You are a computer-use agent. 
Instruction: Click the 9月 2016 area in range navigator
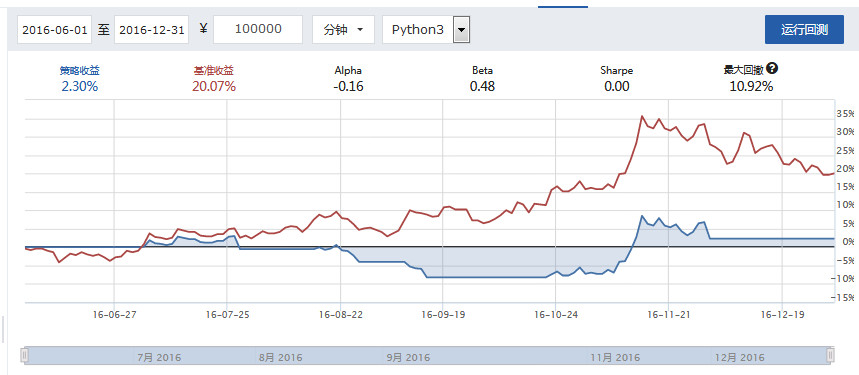pyautogui.click(x=408, y=357)
